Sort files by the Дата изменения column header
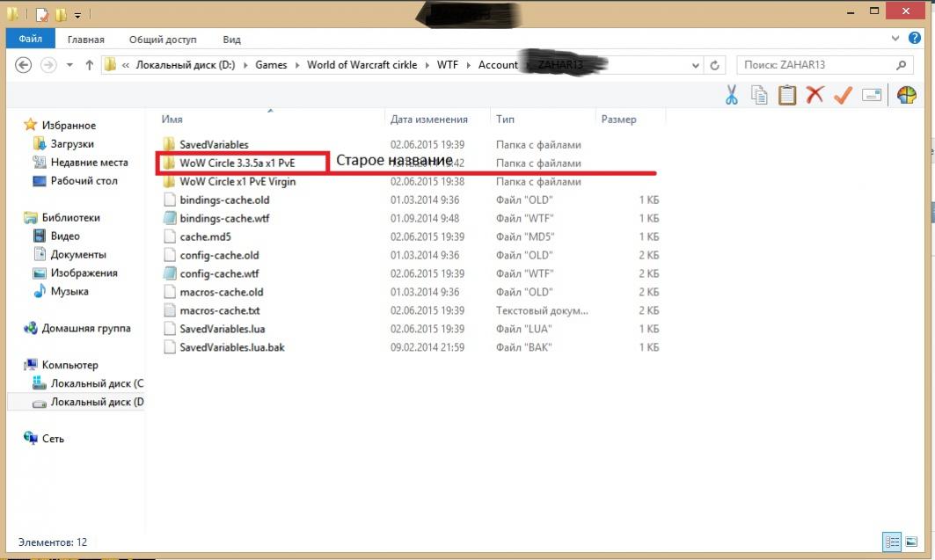 (x=429, y=120)
